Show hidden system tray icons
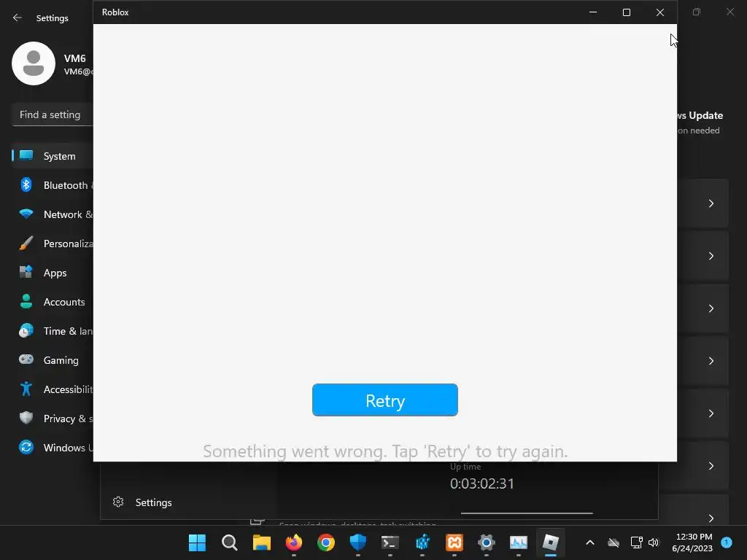Screen dimensions: 747x560 click(589, 542)
